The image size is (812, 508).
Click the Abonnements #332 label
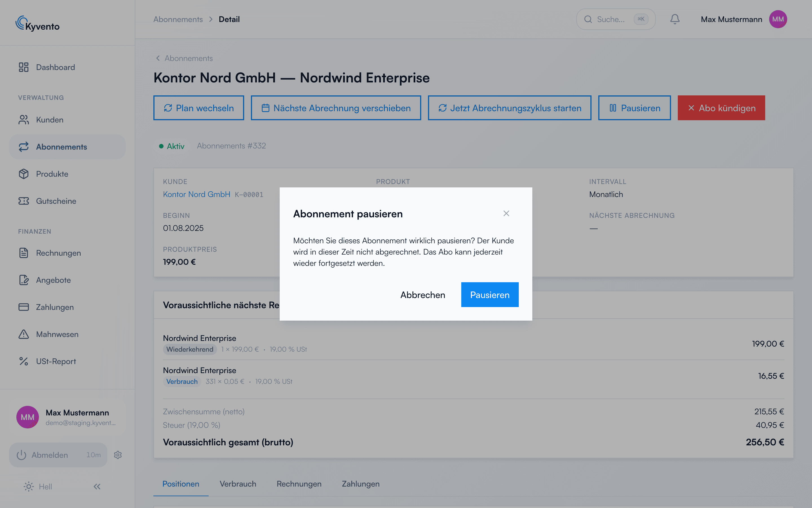pyautogui.click(x=231, y=146)
